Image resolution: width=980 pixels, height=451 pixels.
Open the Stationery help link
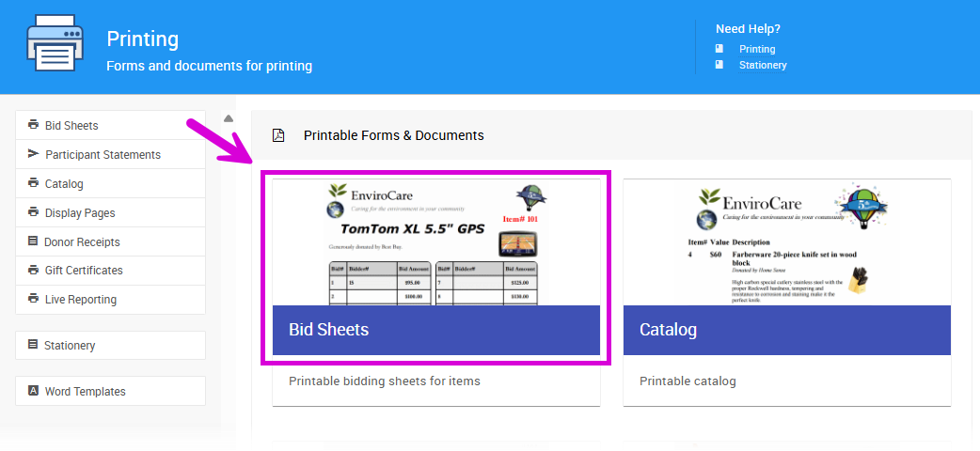(x=763, y=65)
